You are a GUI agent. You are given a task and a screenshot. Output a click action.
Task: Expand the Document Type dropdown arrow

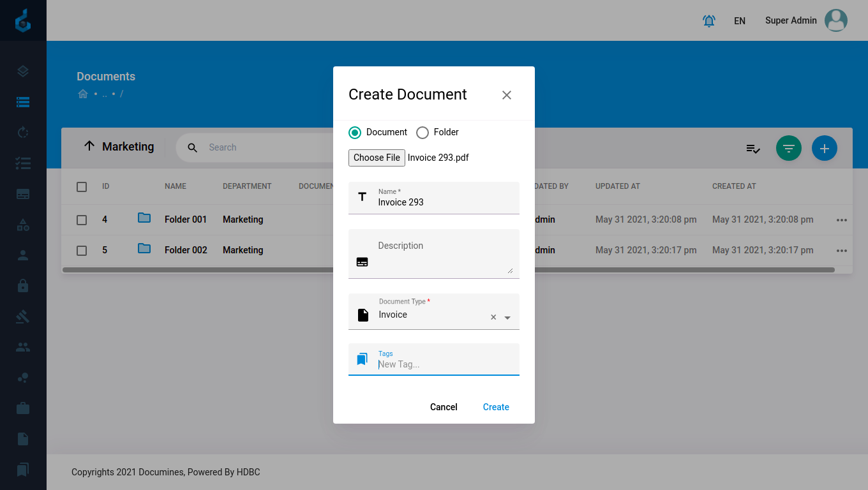coord(507,318)
